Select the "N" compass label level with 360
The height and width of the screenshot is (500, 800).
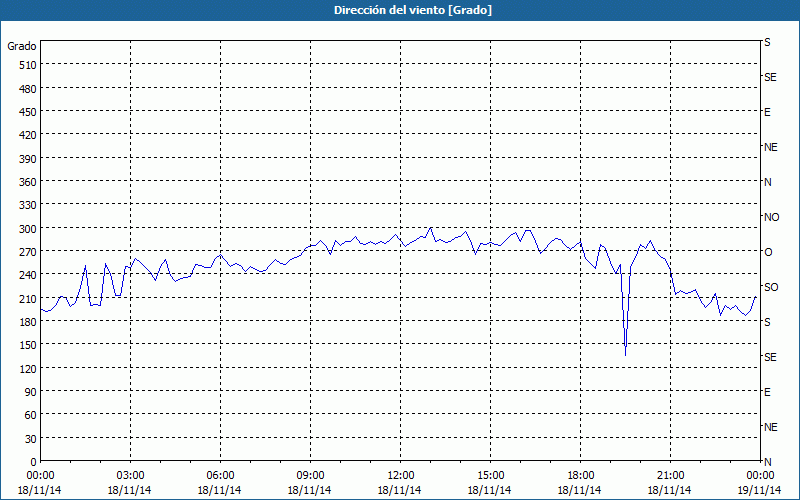pyautogui.click(x=767, y=182)
